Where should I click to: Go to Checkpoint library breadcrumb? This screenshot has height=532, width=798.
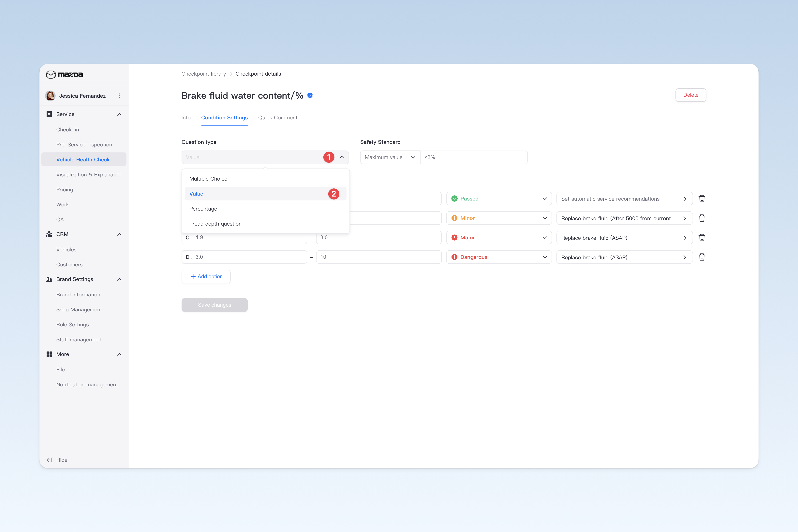204,74
